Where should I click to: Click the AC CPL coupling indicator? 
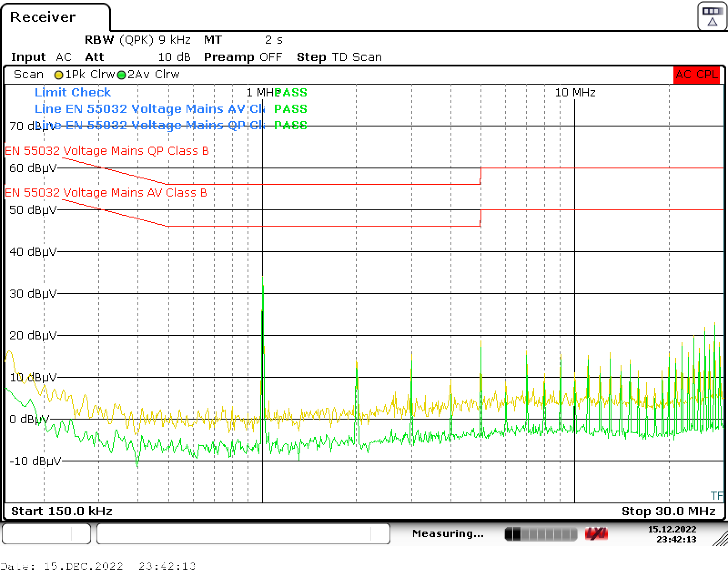click(696, 74)
